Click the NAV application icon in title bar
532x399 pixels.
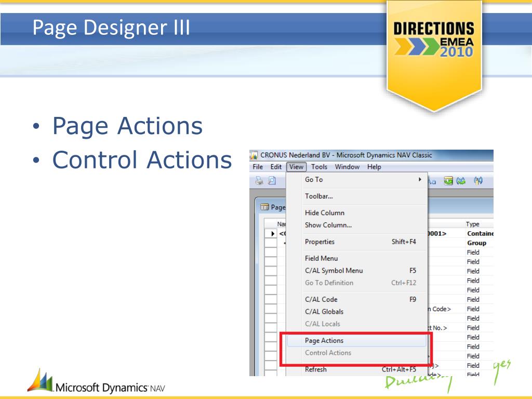click(x=254, y=155)
